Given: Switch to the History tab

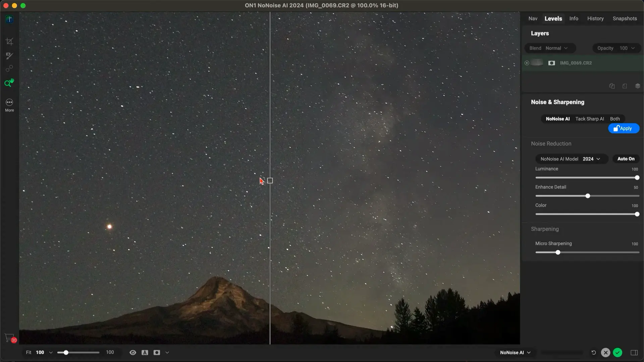Looking at the screenshot, I should click(595, 19).
